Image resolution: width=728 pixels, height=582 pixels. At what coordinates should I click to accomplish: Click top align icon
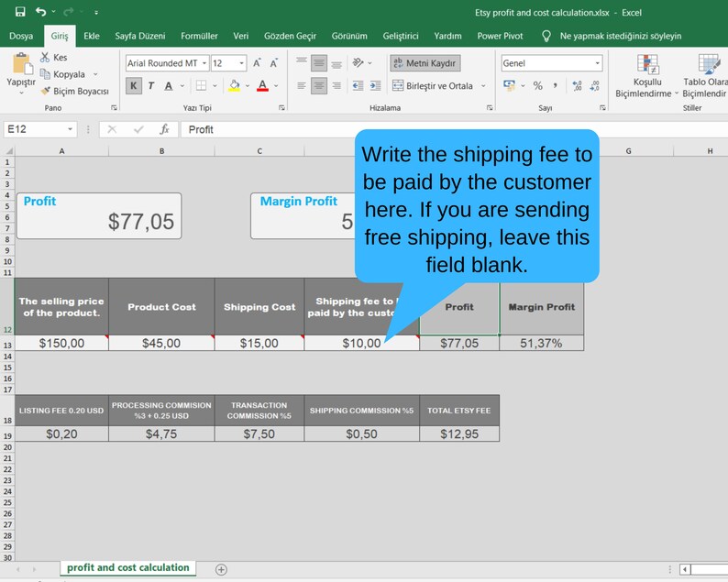302,62
